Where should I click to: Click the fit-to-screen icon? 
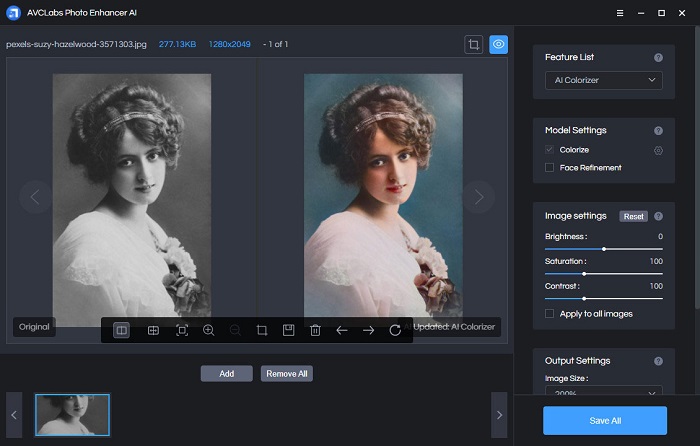point(182,330)
